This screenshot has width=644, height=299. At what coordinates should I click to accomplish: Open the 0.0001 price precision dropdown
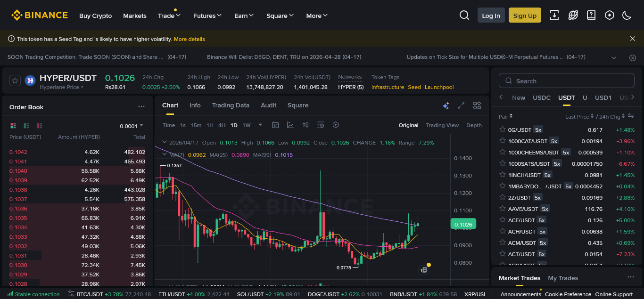(x=132, y=126)
